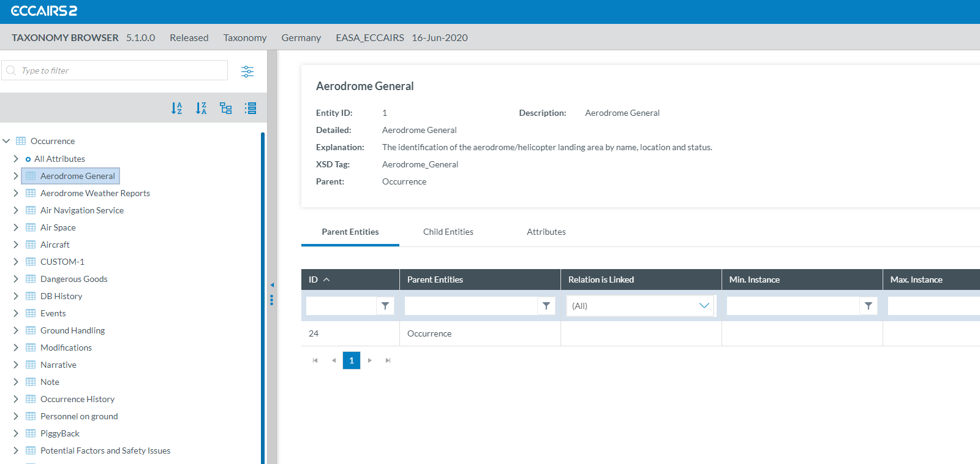Open the Parent Entities column filter funnel
Screen dimensions: 980x464
[546, 306]
